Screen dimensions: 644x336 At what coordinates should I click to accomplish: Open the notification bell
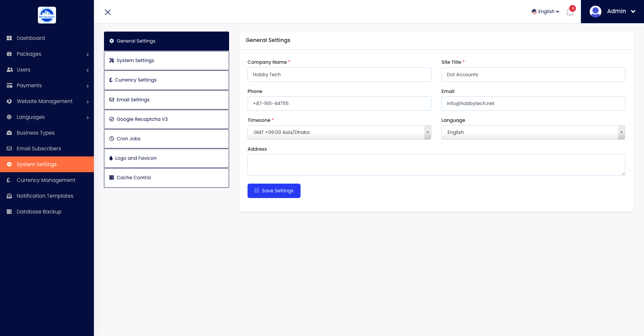pyautogui.click(x=570, y=11)
